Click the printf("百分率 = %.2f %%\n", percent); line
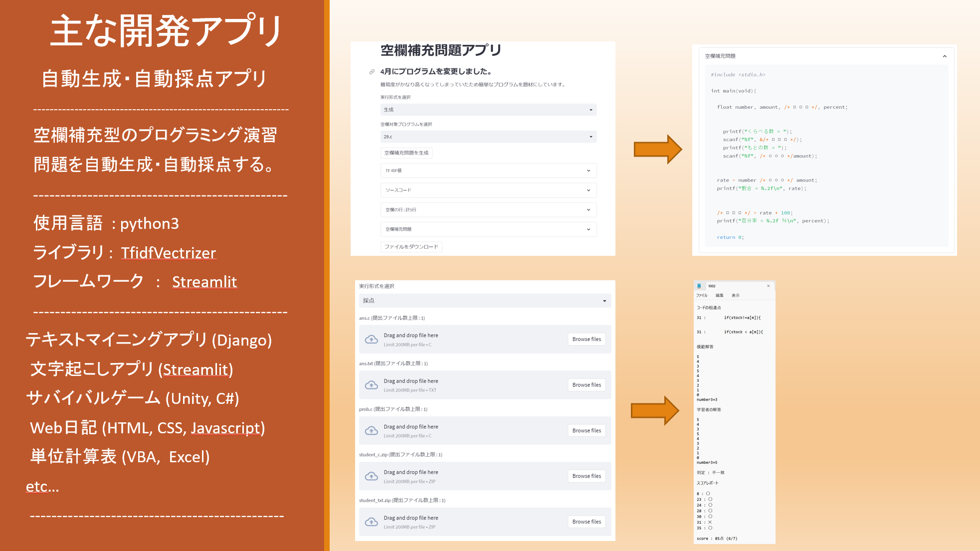 [x=773, y=221]
